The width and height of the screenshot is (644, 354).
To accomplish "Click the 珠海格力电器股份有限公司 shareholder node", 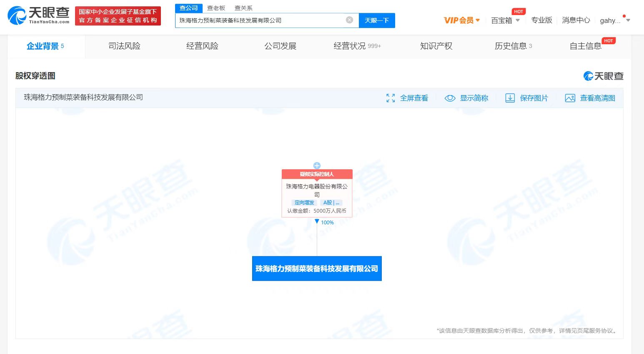I will (317, 191).
